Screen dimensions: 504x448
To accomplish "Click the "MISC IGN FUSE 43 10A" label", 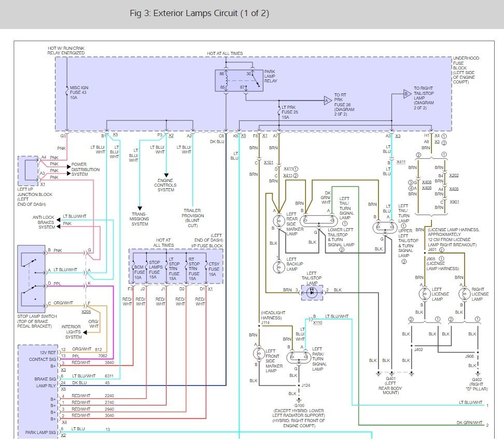I will 79,93.
